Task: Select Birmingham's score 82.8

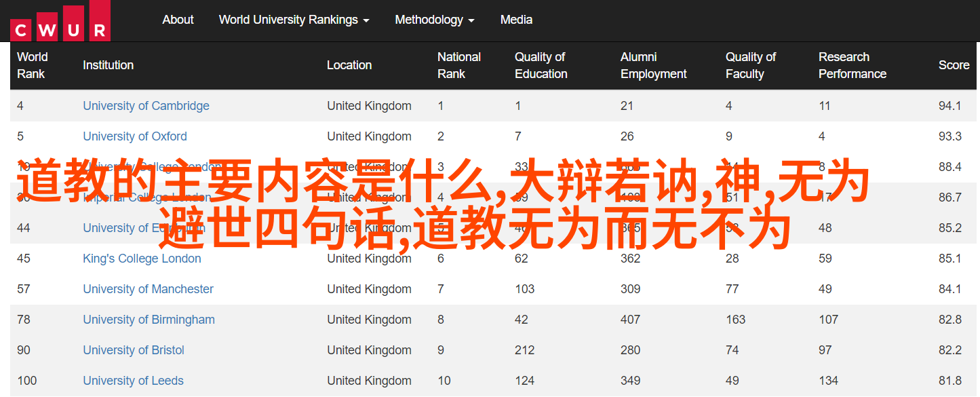Action: coord(950,320)
